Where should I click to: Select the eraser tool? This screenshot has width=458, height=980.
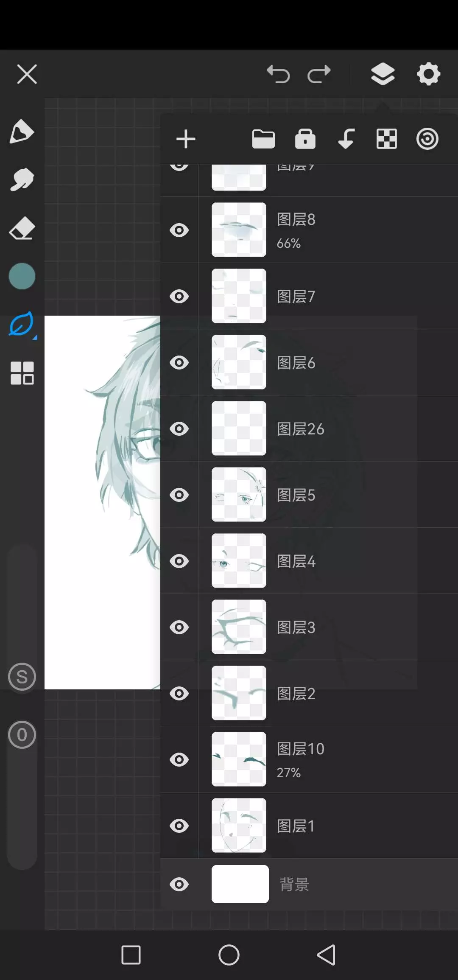click(22, 228)
